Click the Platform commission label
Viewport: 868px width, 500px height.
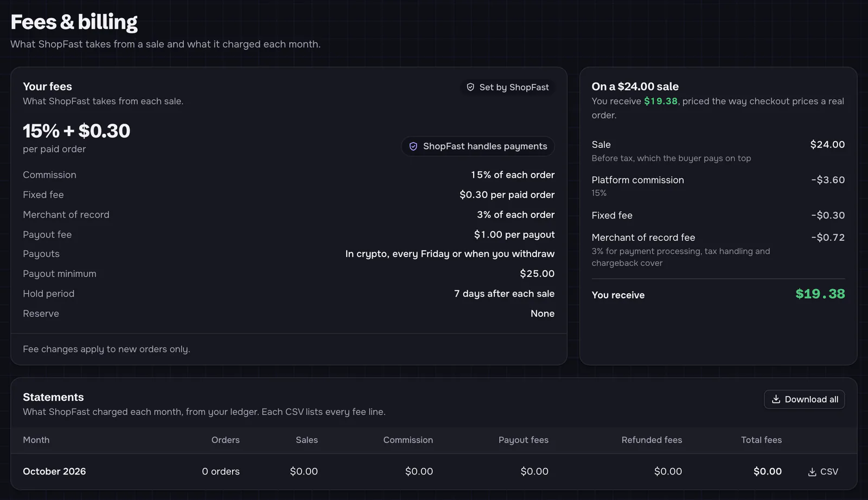[637, 180]
